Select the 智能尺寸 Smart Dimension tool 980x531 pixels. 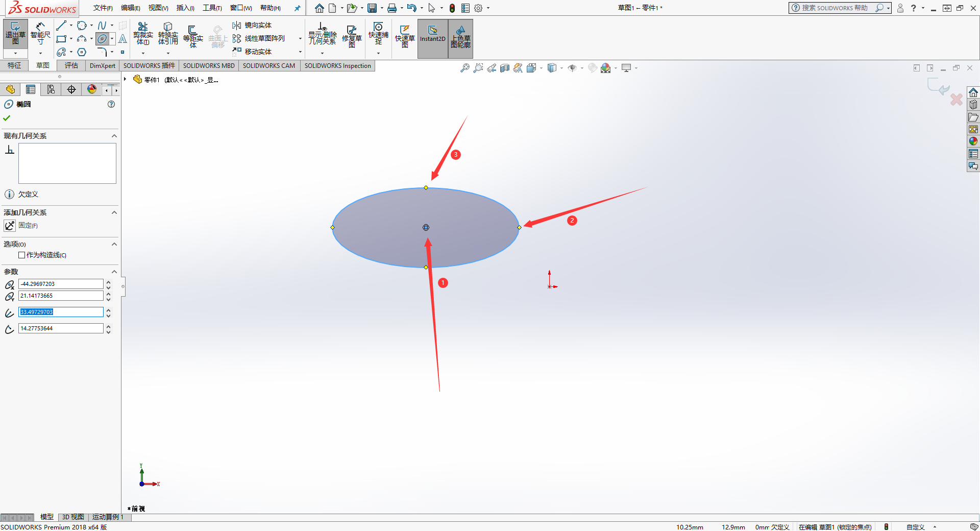tap(40, 34)
